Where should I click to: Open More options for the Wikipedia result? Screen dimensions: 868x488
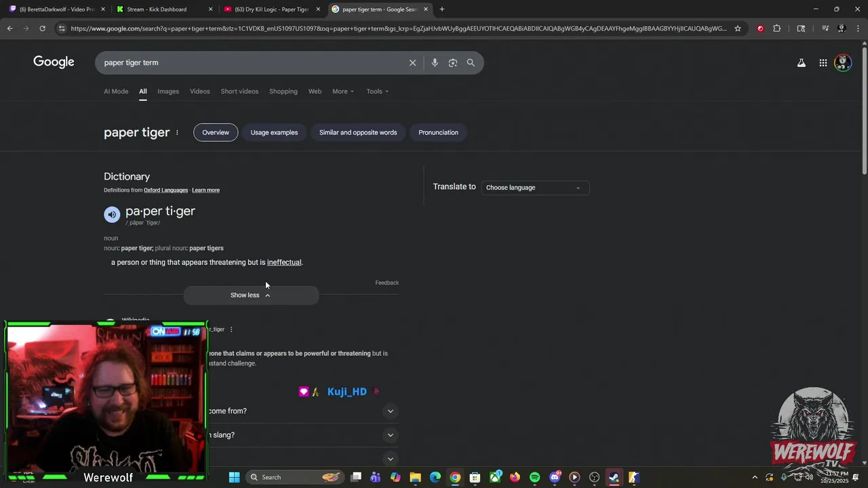tap(231, 329)
